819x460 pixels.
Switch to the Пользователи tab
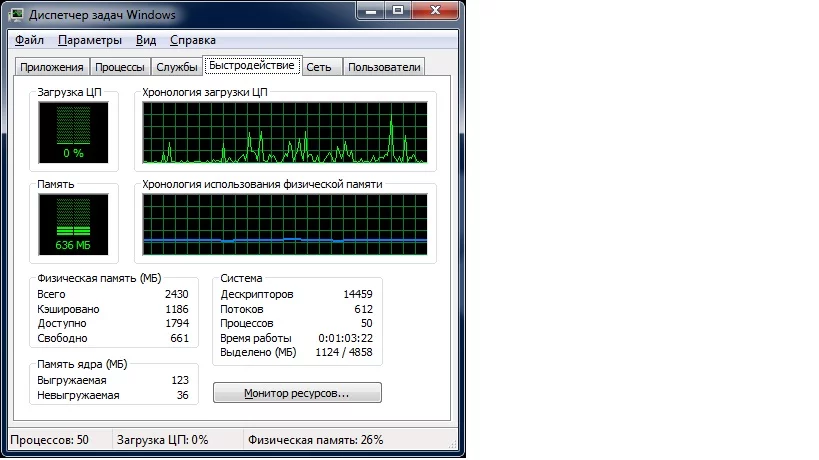coord(384,67)
